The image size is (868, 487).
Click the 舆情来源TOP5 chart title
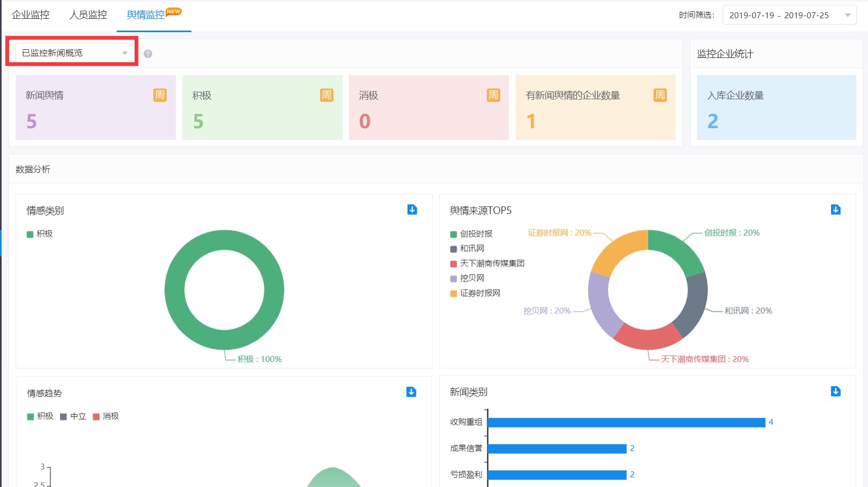[x=480, y=211]
